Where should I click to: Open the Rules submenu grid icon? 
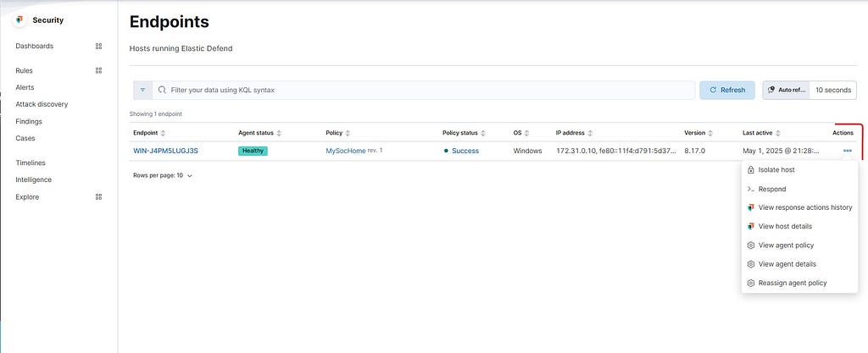tap(98, 71)
